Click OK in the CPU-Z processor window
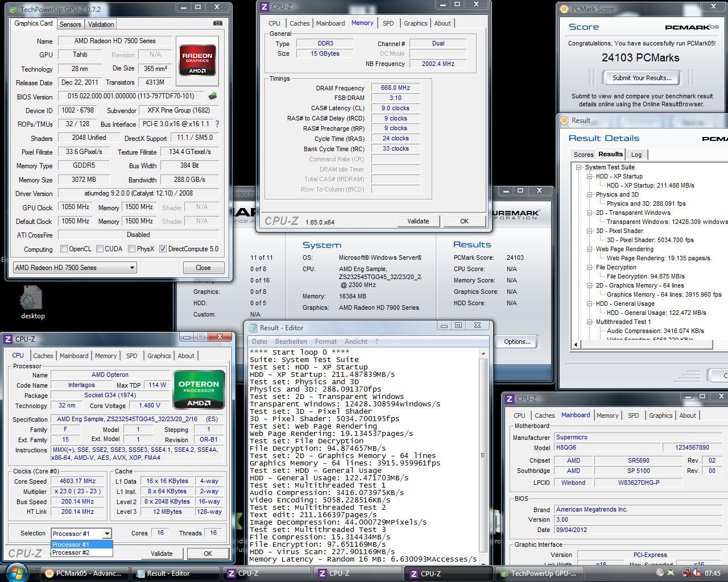Image resolution: width=728 pixels, height=582 pixels. (208, 554)
